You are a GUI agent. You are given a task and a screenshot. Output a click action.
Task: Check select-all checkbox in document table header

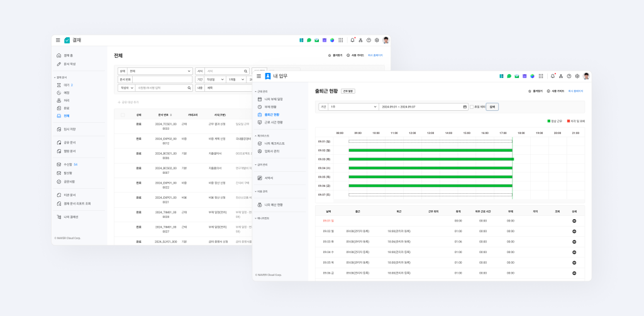click(123, 115)
